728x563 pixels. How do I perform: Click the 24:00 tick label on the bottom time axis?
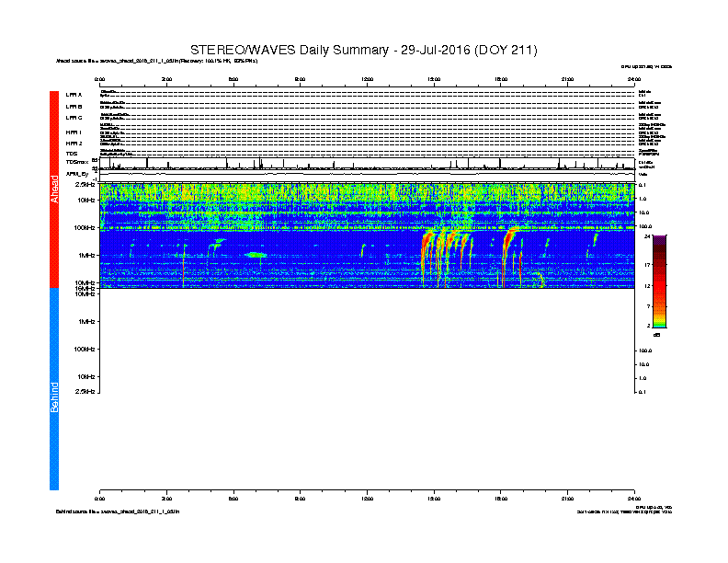634,499
